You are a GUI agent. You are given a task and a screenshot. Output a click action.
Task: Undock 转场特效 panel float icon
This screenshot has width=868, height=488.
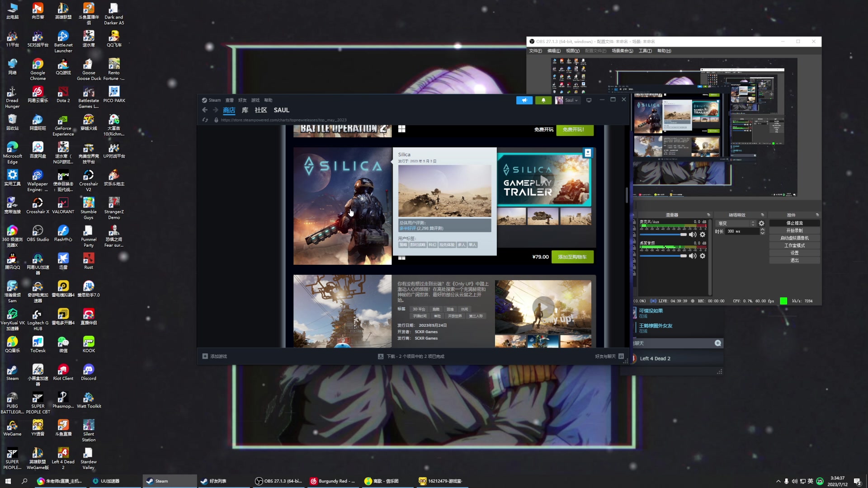[762, 215]
